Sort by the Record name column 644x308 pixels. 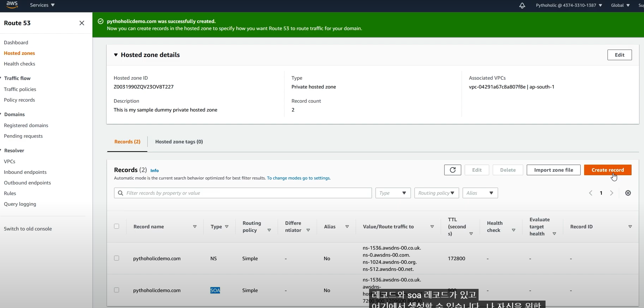pyautogui.click(x=195, y=227)
